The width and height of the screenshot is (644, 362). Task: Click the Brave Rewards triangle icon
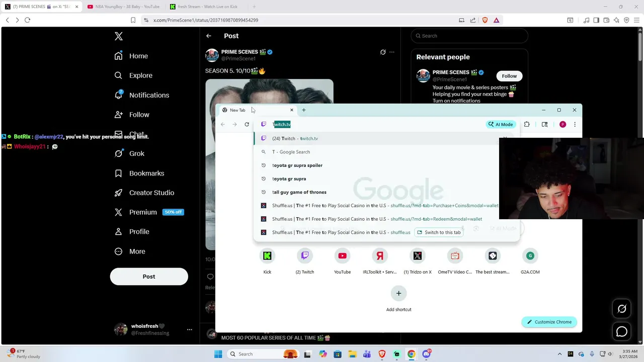point(496,20)
